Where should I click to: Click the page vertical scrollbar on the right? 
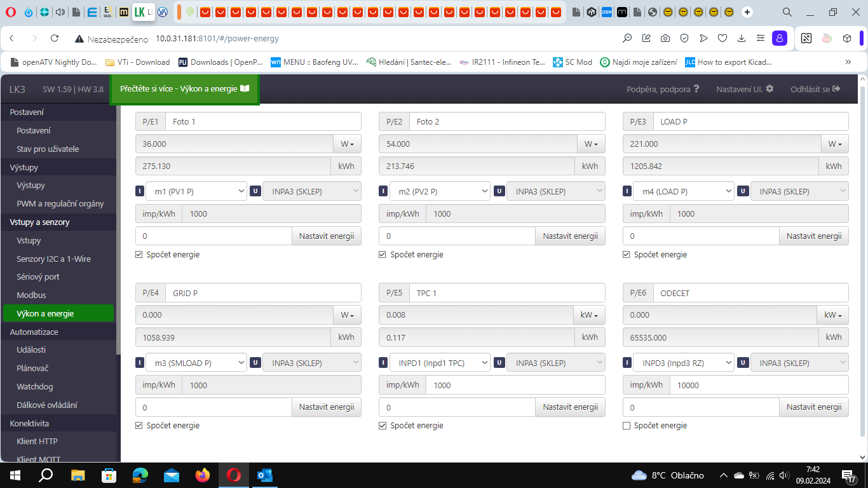click(862, 261)
